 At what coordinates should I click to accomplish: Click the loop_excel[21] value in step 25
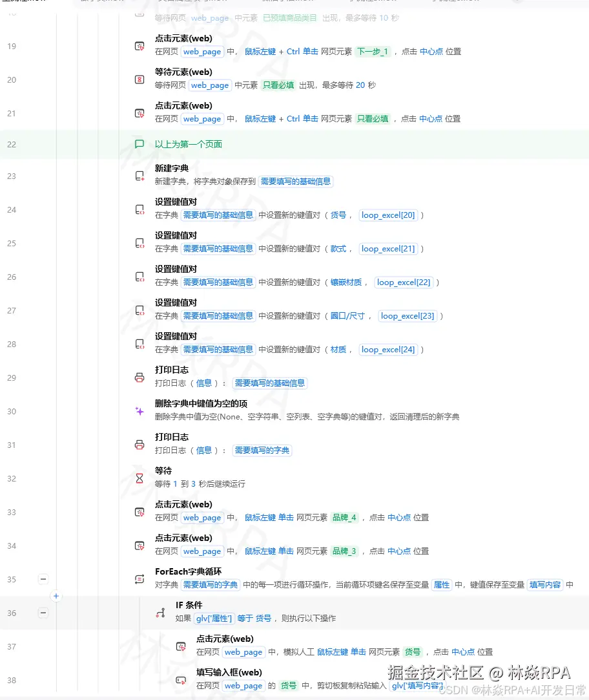point(388,249)
